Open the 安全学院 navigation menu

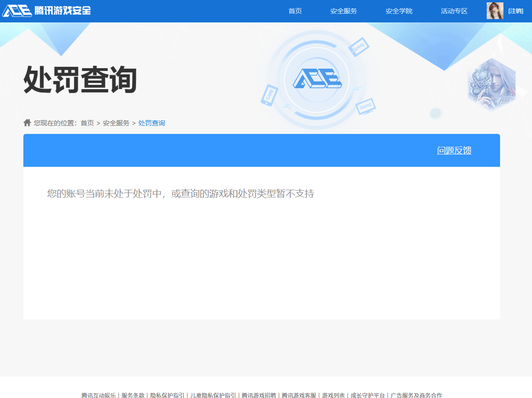(x=398, y=10)
